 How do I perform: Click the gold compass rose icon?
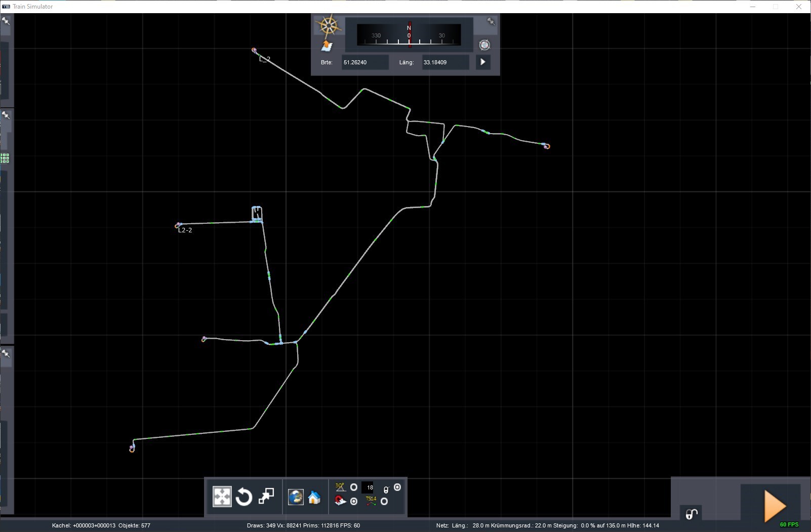point(328,25)
